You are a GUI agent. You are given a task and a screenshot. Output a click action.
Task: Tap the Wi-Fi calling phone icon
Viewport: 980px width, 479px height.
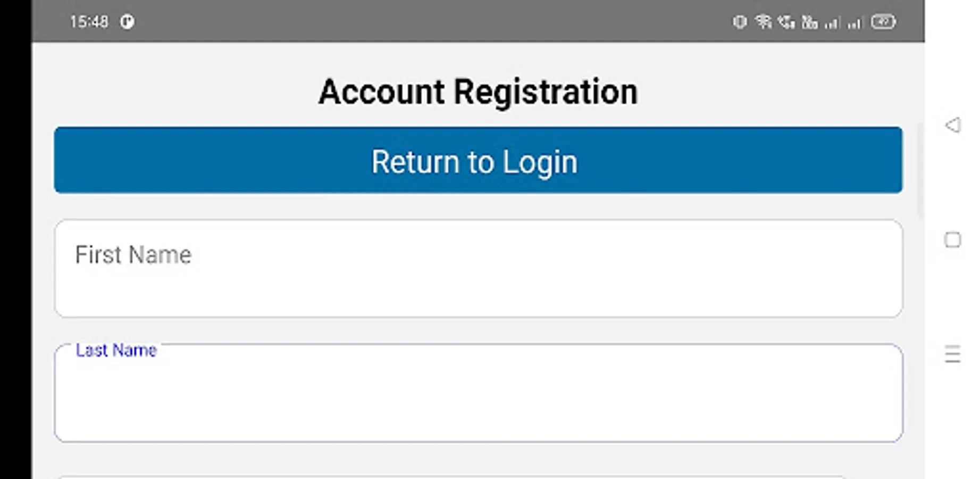786,22
